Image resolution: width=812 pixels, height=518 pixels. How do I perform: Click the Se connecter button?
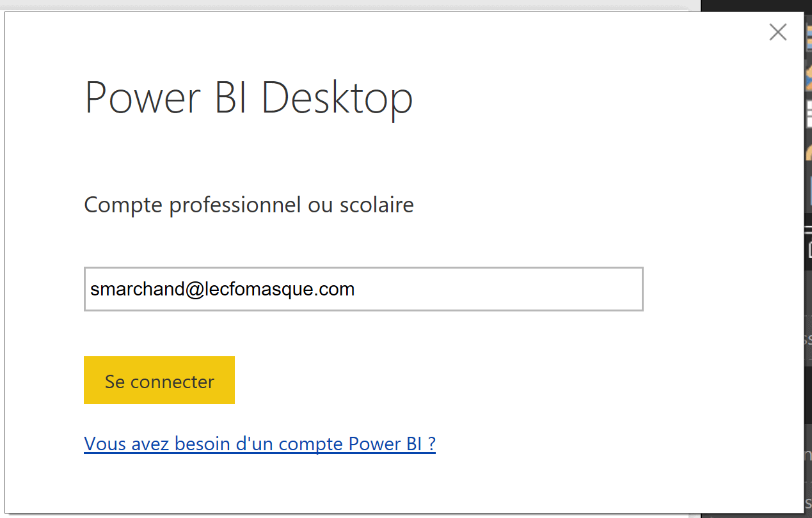(x=159, y=381)
